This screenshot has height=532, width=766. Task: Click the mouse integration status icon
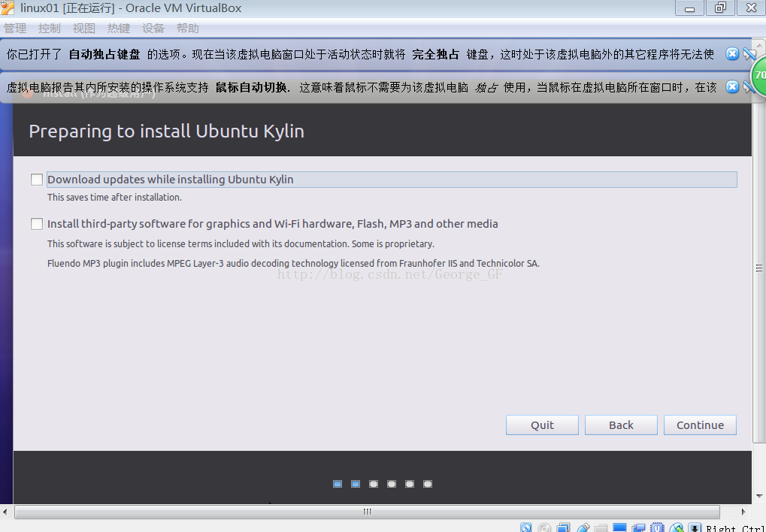click(676, 527)
